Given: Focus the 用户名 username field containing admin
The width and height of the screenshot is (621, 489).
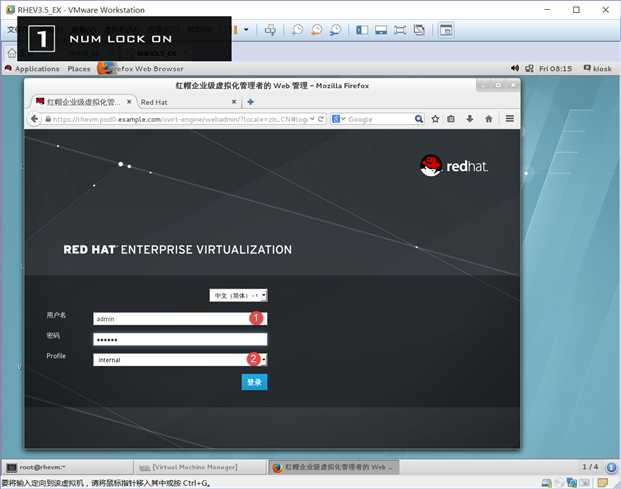Looking at the screenshot, I should click(180, 319).
